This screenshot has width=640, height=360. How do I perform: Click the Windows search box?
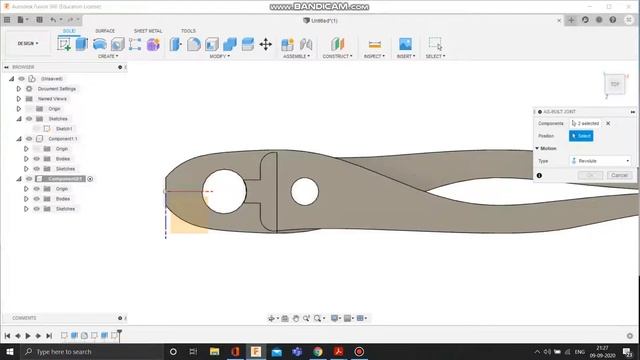point(92,351)
